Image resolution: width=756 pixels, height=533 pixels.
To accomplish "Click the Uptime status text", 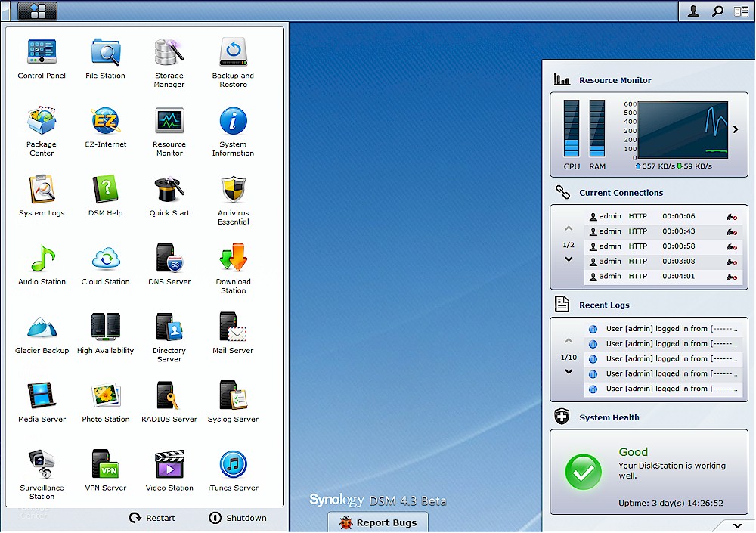I will point(671,503).
